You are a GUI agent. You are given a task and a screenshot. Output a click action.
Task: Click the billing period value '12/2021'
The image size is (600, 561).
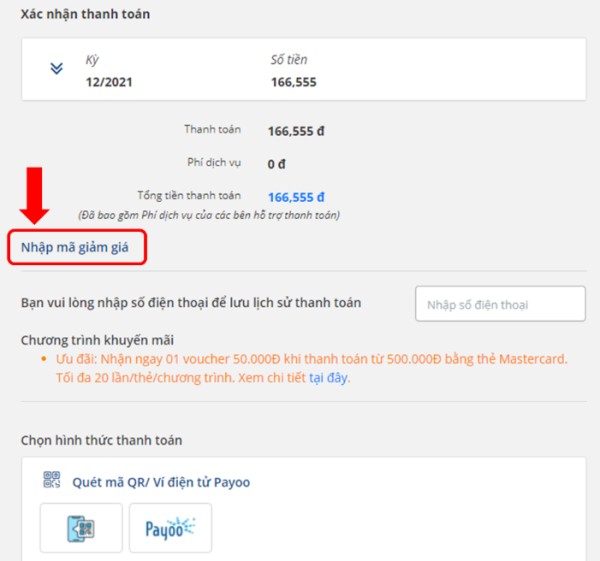tap(109, 82)
